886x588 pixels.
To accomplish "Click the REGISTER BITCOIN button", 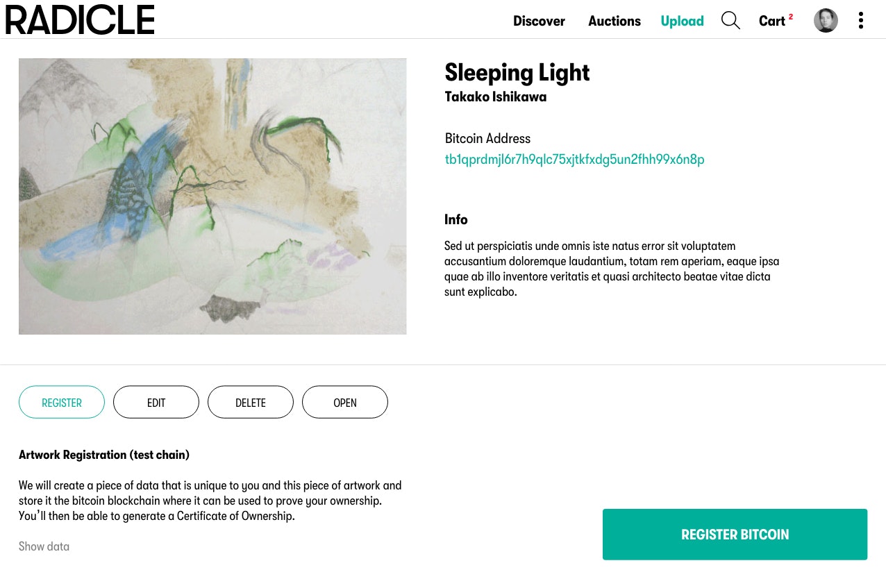I will pos(735,534).
